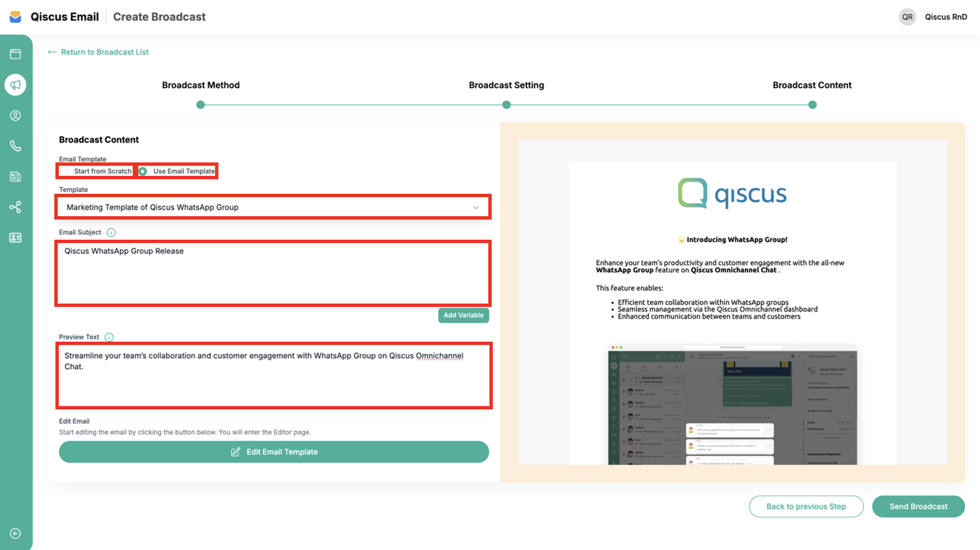Click Back to previous Step button

click(x=806, y=506)
